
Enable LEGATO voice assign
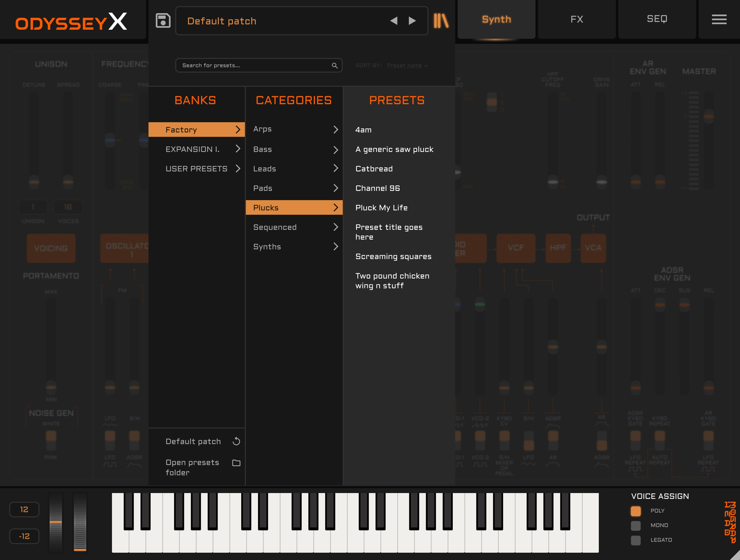click(636, 540)
